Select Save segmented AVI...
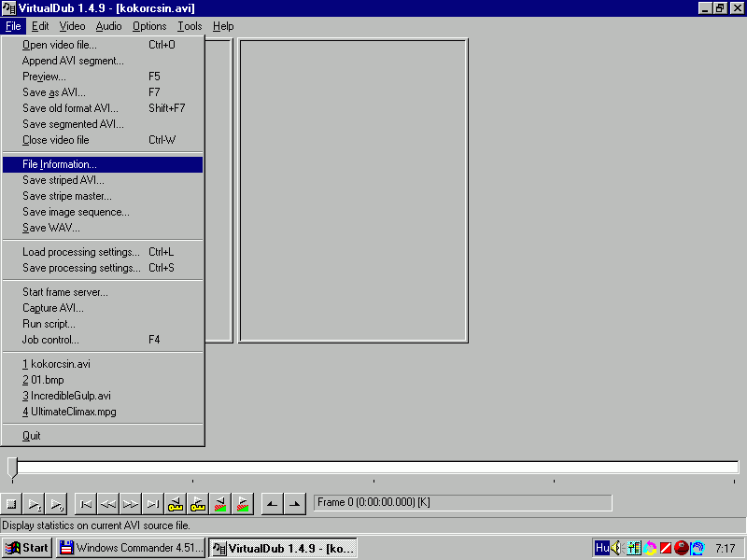The image size is (747, 560). 103,124
